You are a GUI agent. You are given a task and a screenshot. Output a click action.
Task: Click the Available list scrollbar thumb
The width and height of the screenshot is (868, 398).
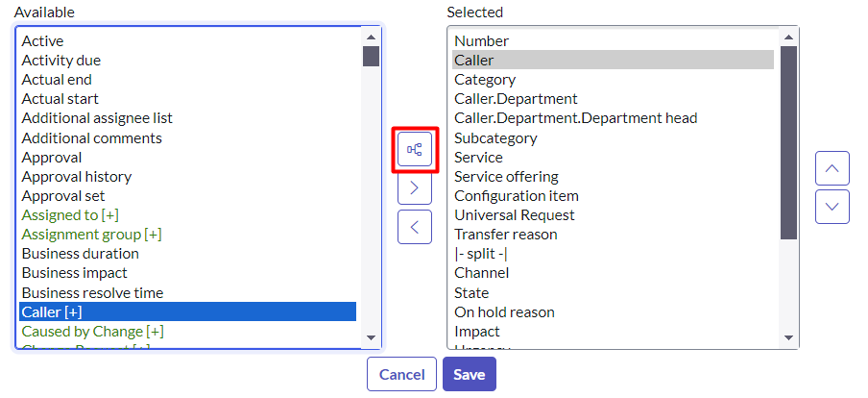click(372, 56)
